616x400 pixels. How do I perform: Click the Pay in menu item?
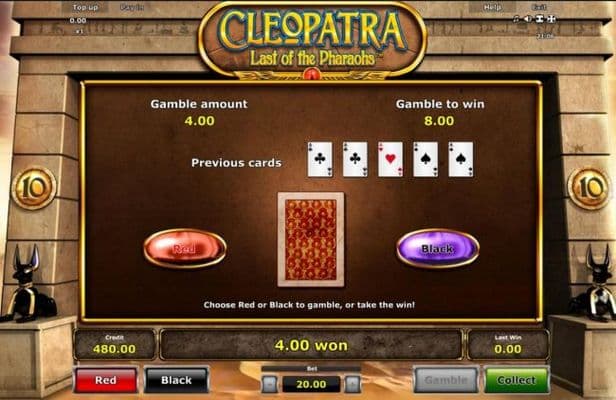(132, 7)
